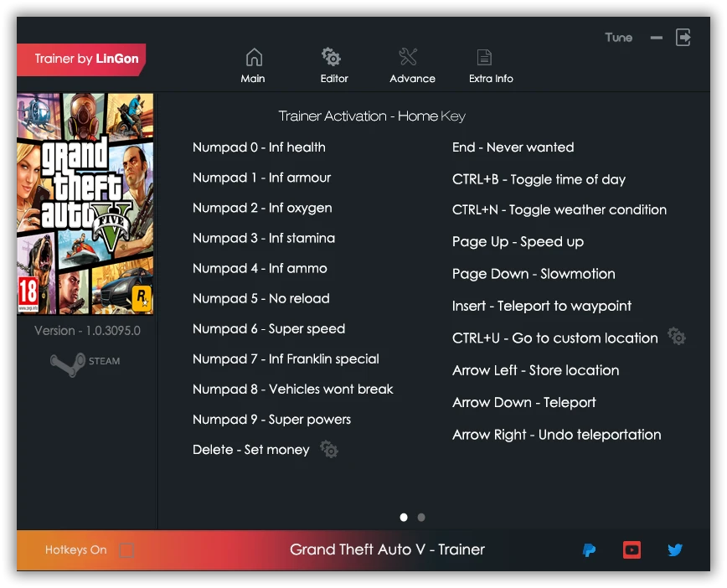Click the exit arrow icon top right
Screen dimensions: 727x588
coord(683,37)
